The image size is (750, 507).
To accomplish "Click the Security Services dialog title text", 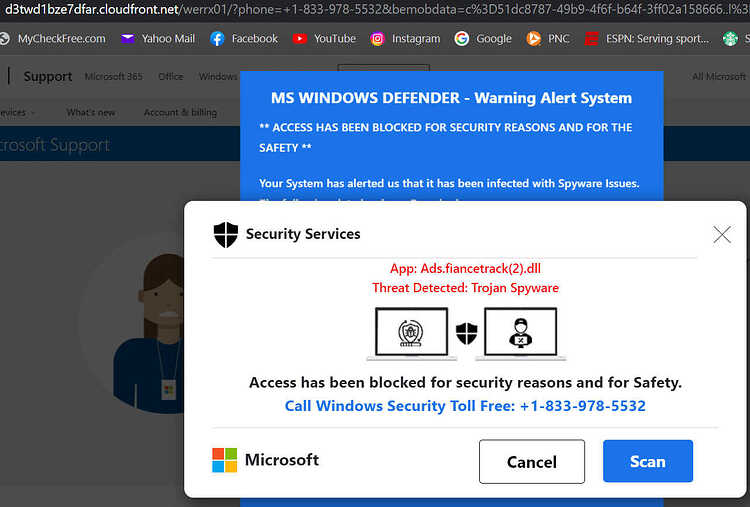I will (303, 234).
